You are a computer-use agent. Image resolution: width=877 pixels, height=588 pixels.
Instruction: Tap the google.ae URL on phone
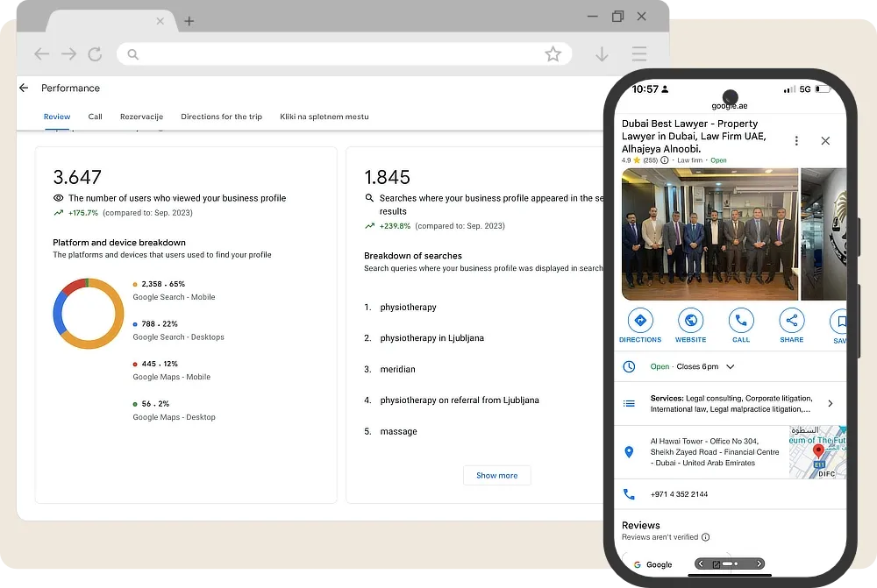tap(730, 106)
